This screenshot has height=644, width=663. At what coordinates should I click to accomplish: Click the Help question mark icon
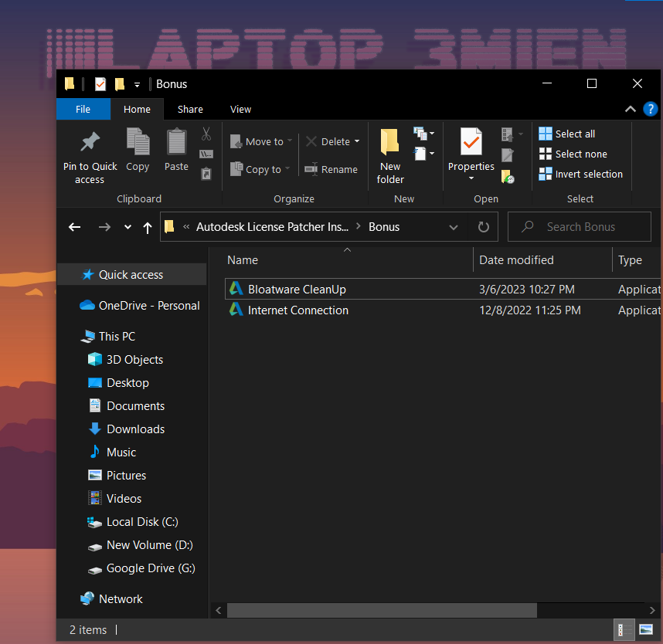pos(650,110)
